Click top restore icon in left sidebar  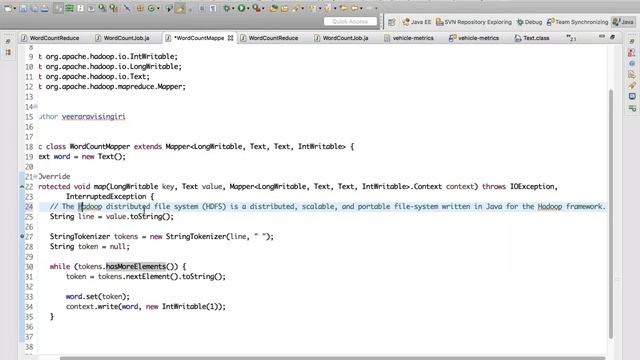coord(8,41)
